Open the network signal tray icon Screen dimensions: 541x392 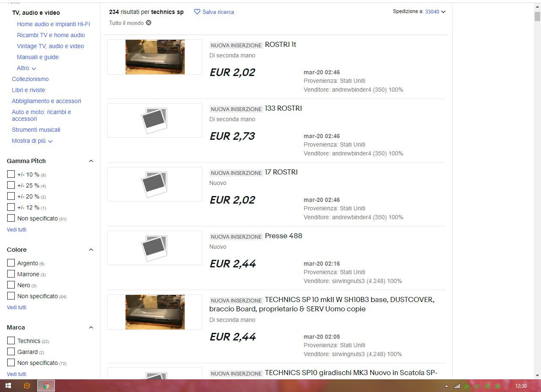click(x=457, y=386)
